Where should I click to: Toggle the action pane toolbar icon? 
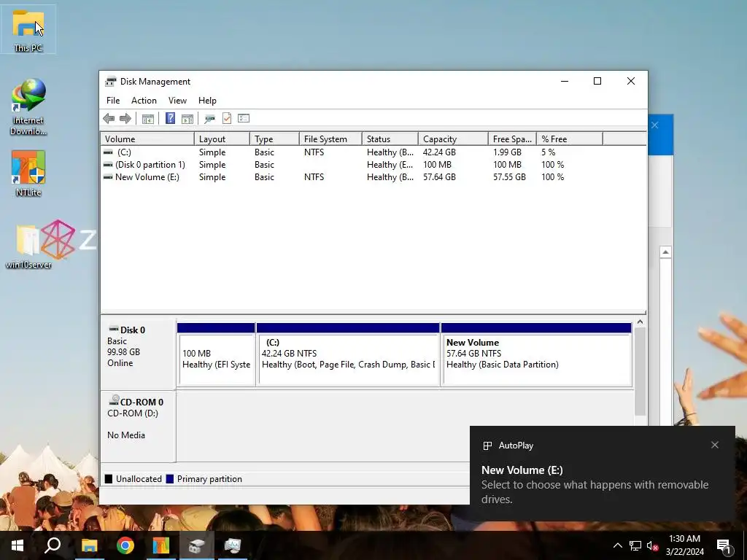click(x=187, y=119)
